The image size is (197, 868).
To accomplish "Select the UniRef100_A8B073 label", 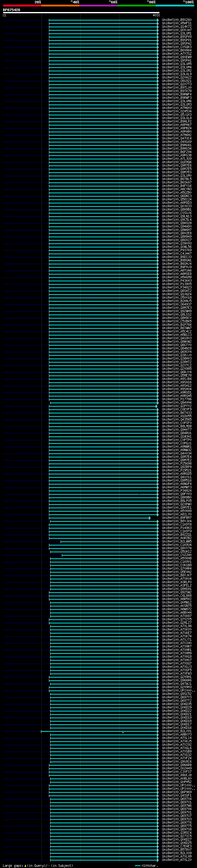I will (x=177, y=735).
